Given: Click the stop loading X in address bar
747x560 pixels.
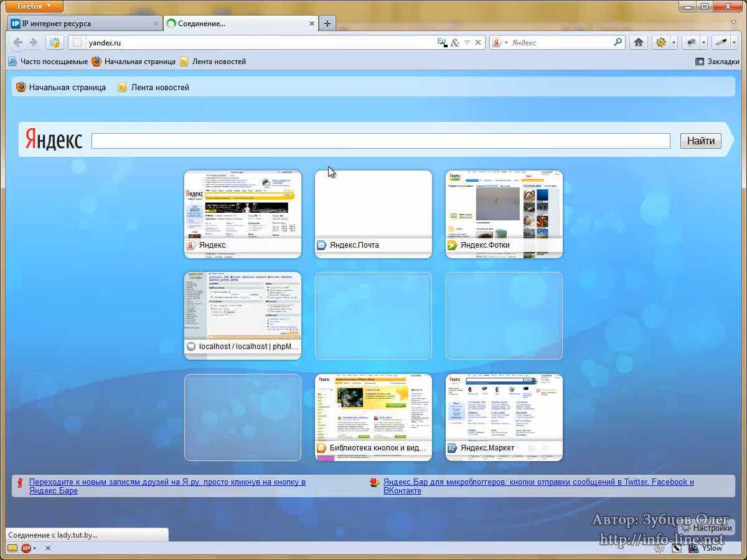Looking at the screenshot, I should [478, 42].
